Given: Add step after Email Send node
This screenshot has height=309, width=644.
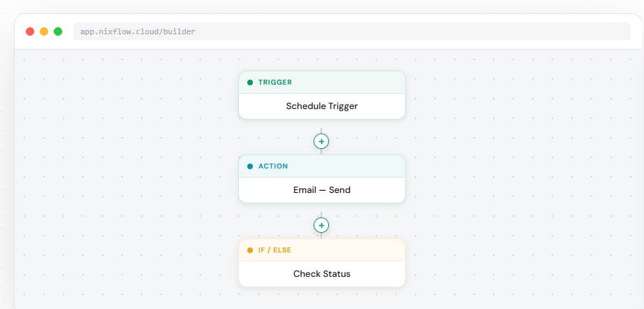Looking at the screenshot, I should 321,225.
